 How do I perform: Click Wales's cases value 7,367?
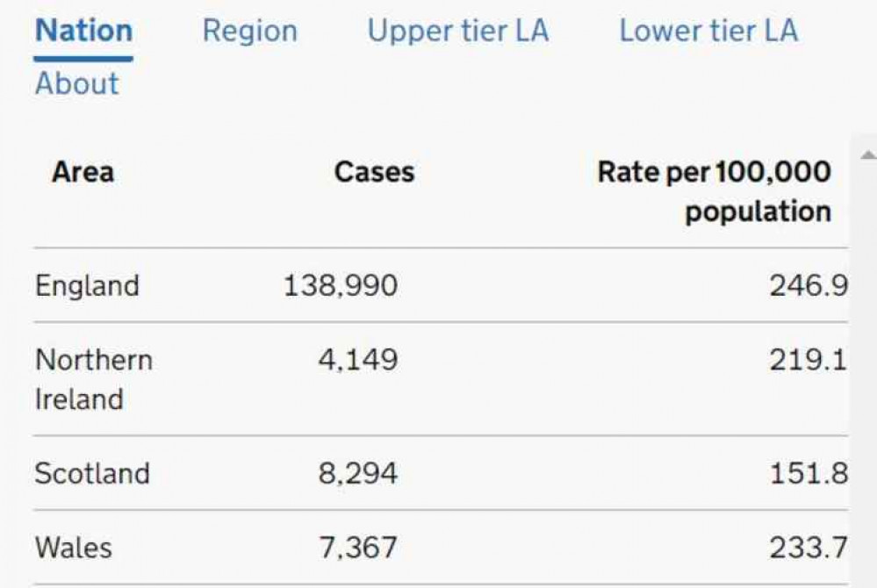[x=357, y=549]
